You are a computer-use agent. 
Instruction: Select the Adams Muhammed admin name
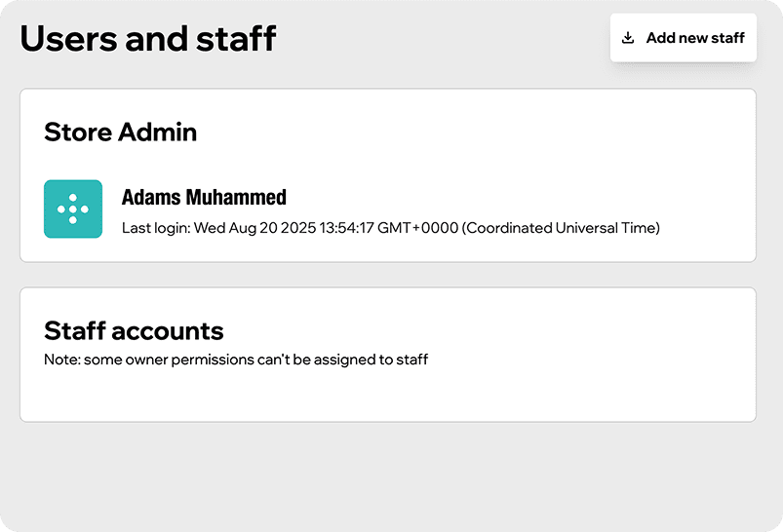[x=204, y=198]
